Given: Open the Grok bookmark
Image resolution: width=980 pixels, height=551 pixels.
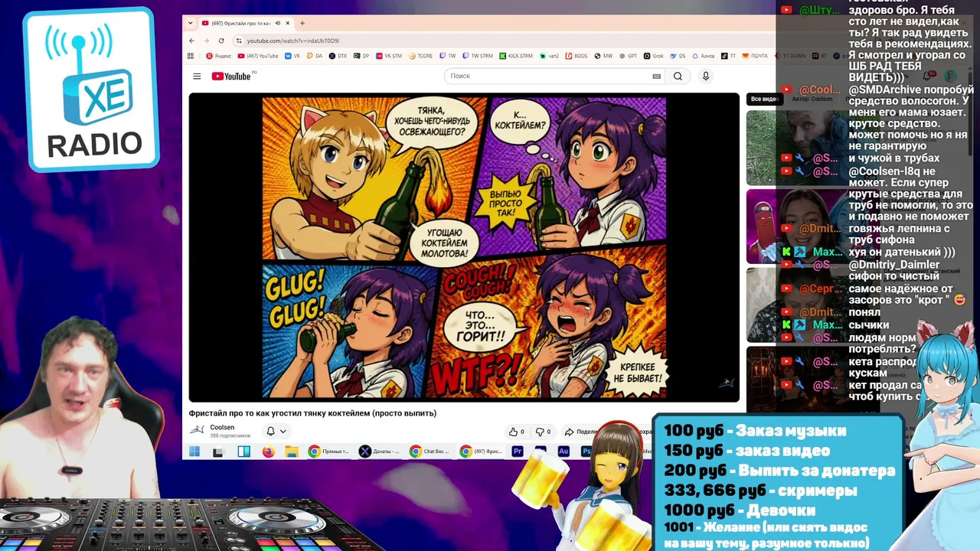Looking at the screenshot, I should [653, 56].
